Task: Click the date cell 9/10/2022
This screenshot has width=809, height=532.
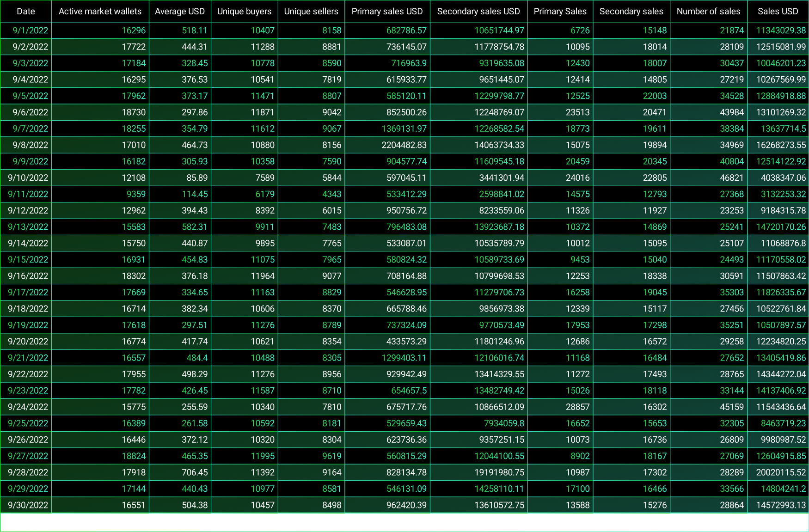Action: pos(26,178)
